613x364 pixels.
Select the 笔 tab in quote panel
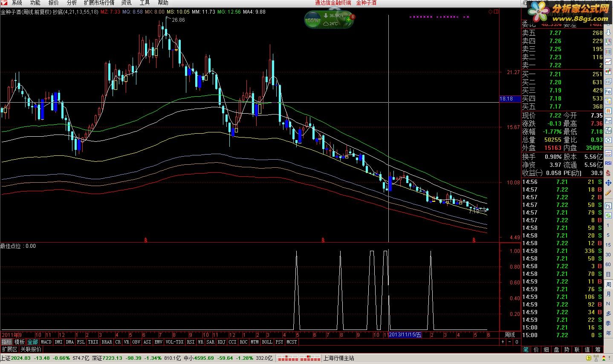point(526,350)
